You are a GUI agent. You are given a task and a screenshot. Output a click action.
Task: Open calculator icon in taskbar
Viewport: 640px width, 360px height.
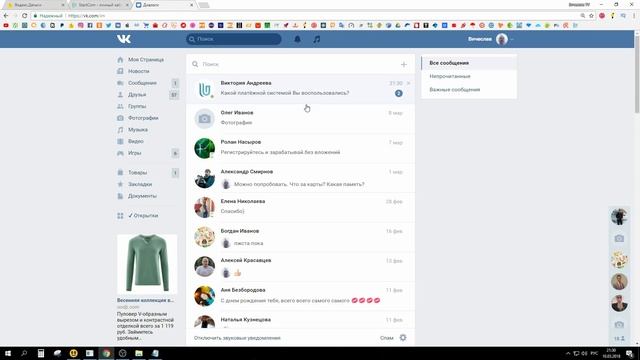(41, 353)
